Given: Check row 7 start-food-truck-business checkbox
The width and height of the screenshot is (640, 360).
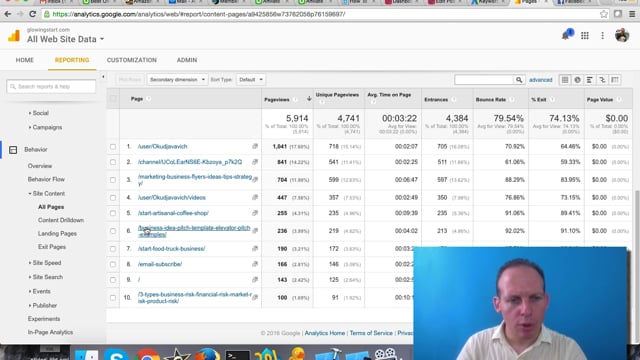Looking at the screenshot, I should click(113, 249).
